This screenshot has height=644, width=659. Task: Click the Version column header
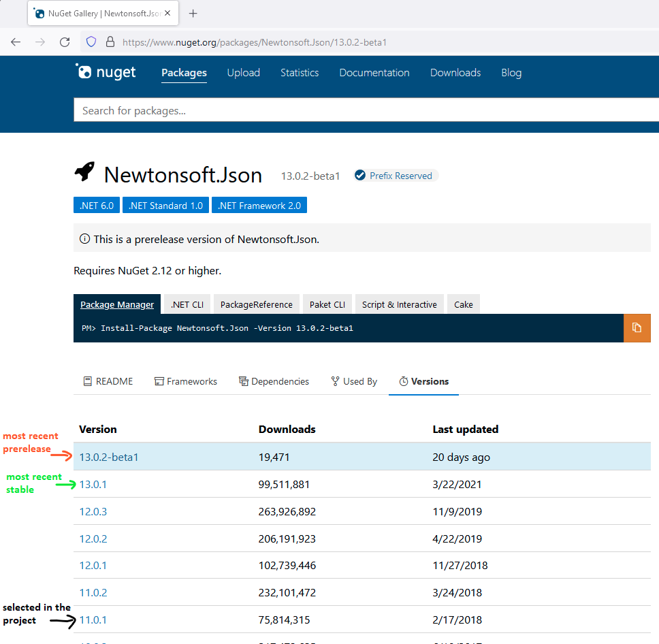click(x=98, y=429)
